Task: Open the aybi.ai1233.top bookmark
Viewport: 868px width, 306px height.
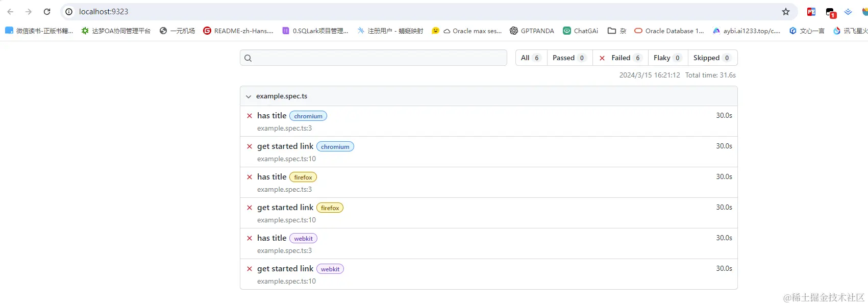Action: click(x=747, y=31)
